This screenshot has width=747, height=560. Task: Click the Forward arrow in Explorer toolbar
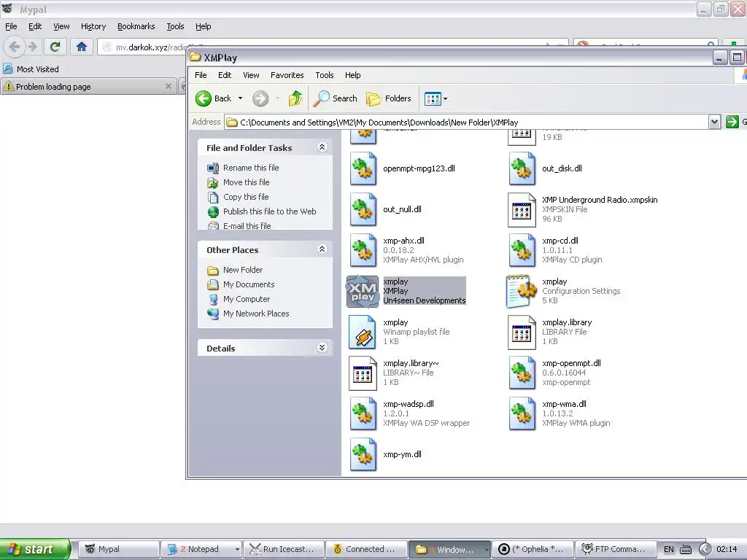click(x=260, y=98)
